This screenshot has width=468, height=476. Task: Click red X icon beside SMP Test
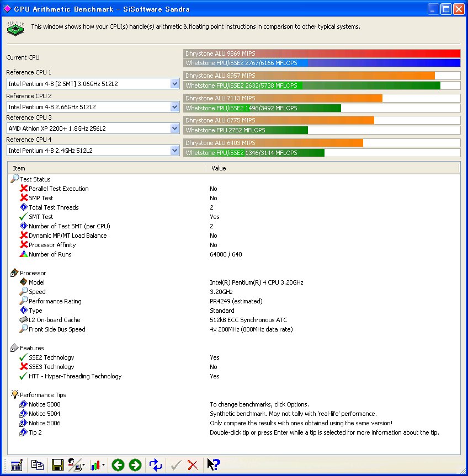tap(24, 197)
